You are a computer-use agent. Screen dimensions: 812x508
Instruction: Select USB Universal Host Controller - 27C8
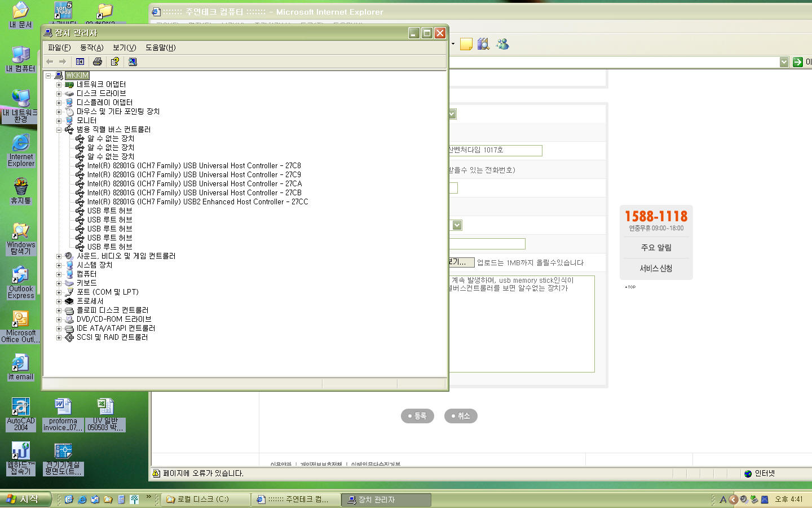click(193, 165)
